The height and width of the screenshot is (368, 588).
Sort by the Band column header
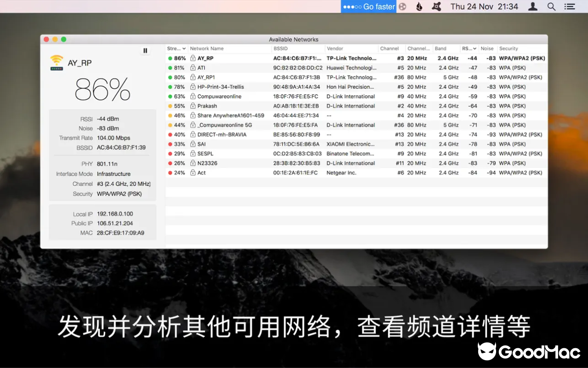(447, 48)
